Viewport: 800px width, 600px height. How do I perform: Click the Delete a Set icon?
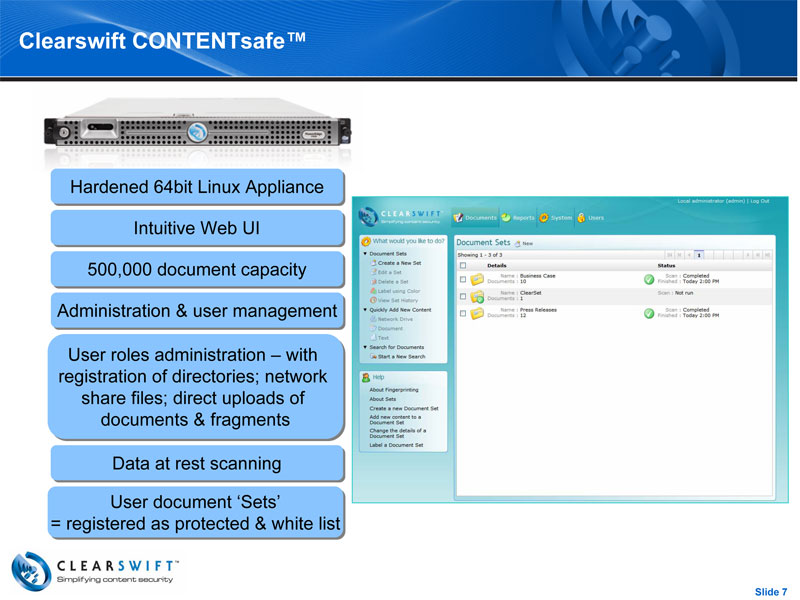tap(373, 282)
